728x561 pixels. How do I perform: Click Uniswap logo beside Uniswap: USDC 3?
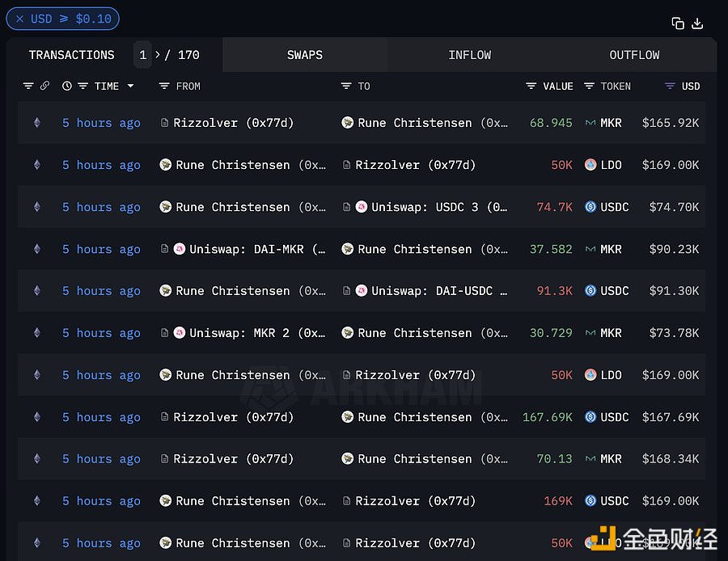362,207
